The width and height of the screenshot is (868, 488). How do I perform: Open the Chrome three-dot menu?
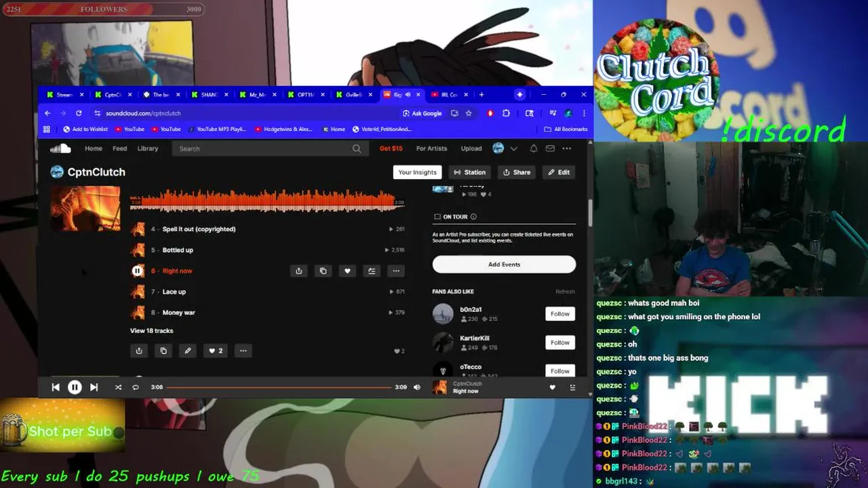click(584, 113)
